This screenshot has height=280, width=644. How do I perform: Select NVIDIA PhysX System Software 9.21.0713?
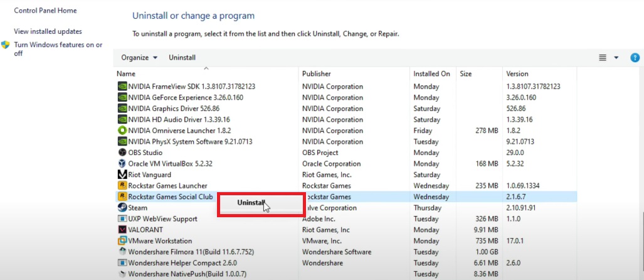click(x=190, y=142)
